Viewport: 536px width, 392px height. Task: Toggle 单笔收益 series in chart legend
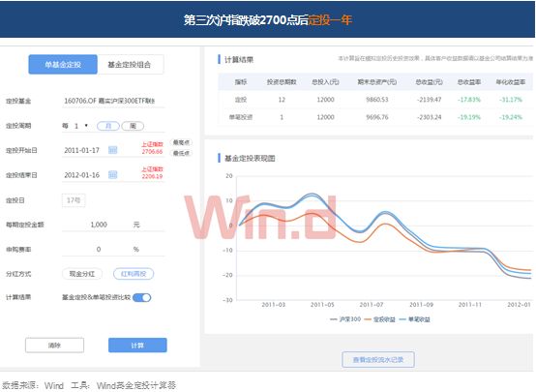[x=414, y=319]
